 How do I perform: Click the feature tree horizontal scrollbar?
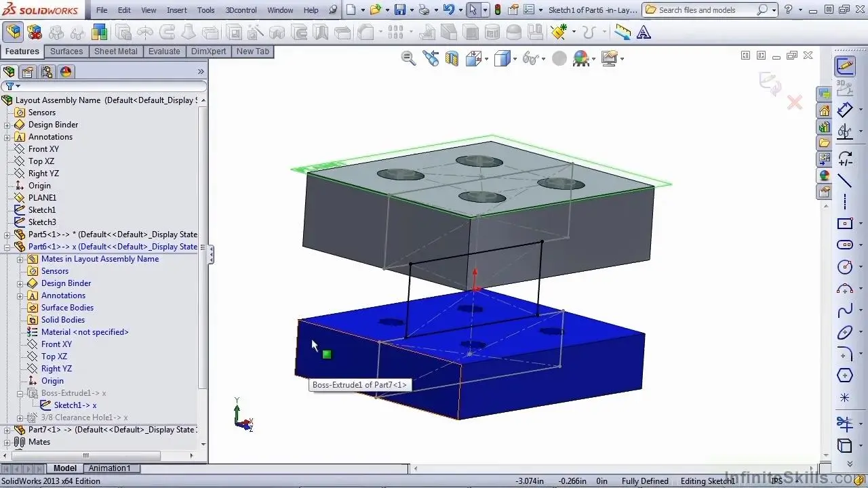click(85, 455)
